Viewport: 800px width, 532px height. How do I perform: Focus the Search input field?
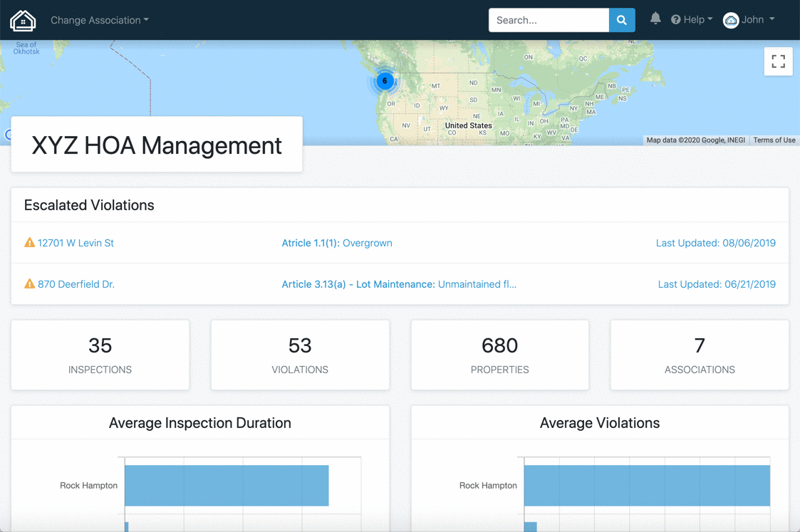click(549, 20)
